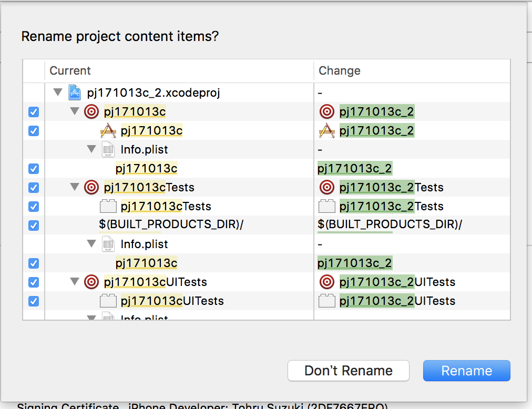Click app icon beside current pj171013c product
This screenshot has width=532, height=409.
tap(108, 131)
